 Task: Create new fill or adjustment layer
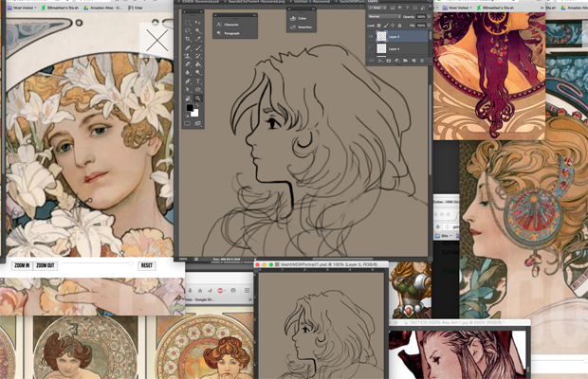click(x=397, y=61)
